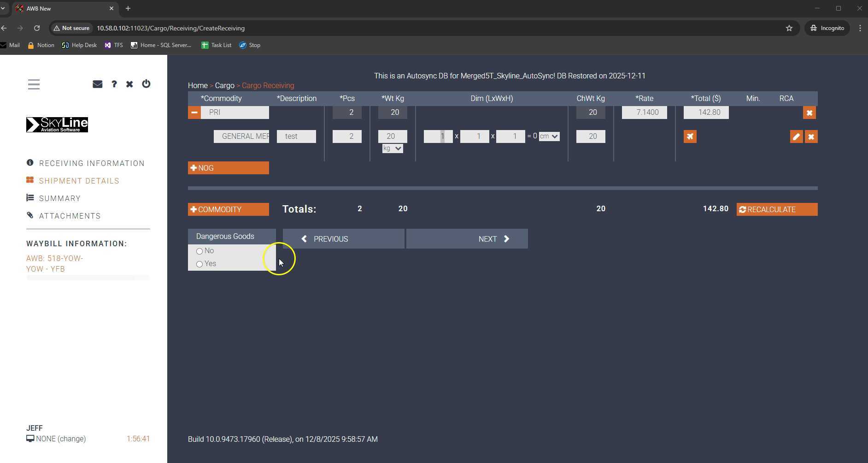Open the hamburger menu in sidebar
This screenshot has height=463, width=868.
tap(34, 84)
